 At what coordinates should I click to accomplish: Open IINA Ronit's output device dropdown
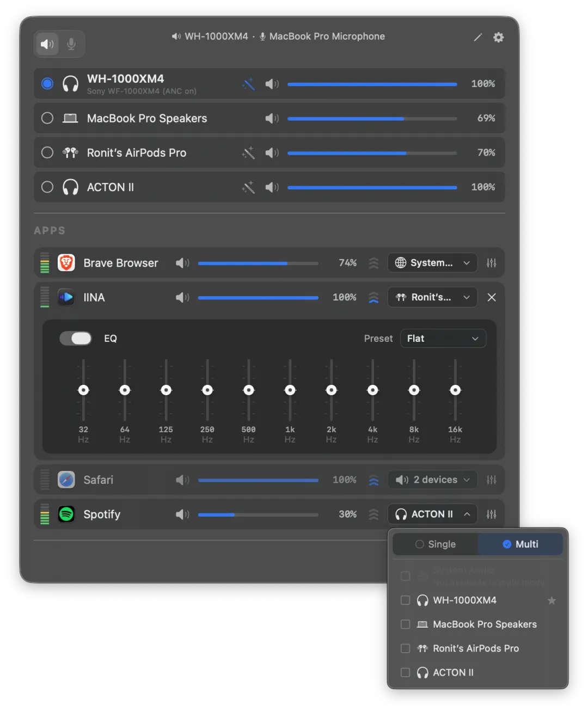pyautogui.click(x=432, y=297)
